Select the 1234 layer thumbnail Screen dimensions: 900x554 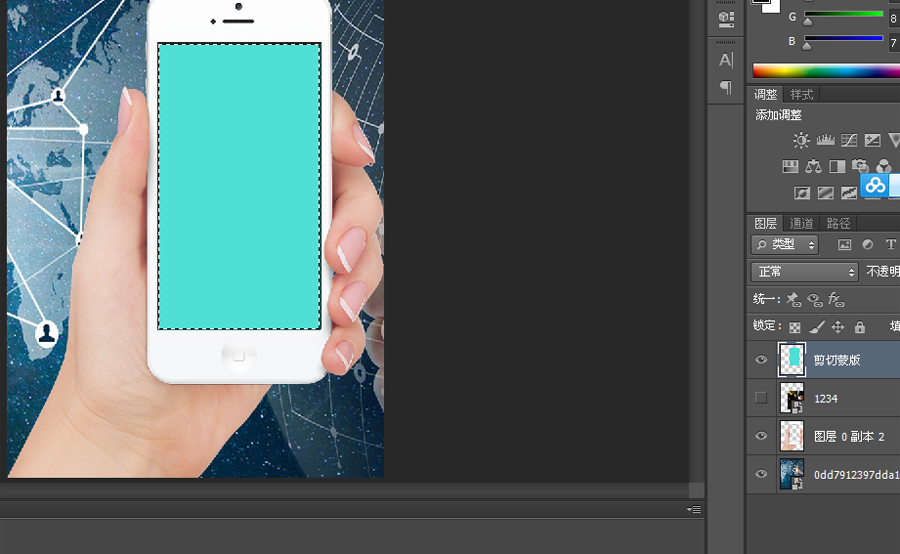tap(792, 398)
